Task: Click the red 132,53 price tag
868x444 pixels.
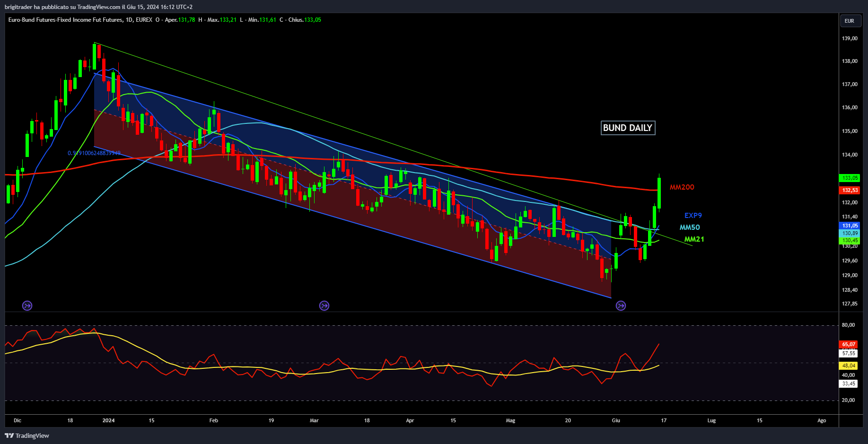Action: tap(850, 190)
